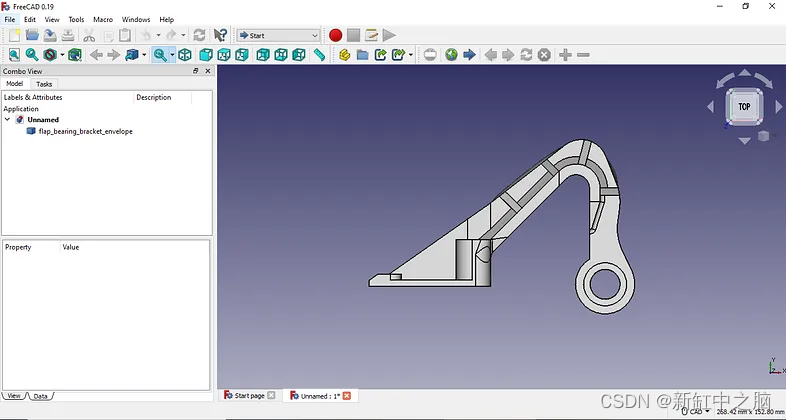Image resolution: width=786 pixels, height=420 pixels.
Task: Zoom out with the minus icon
Action: pyautogui.click(x=583, y=55)
